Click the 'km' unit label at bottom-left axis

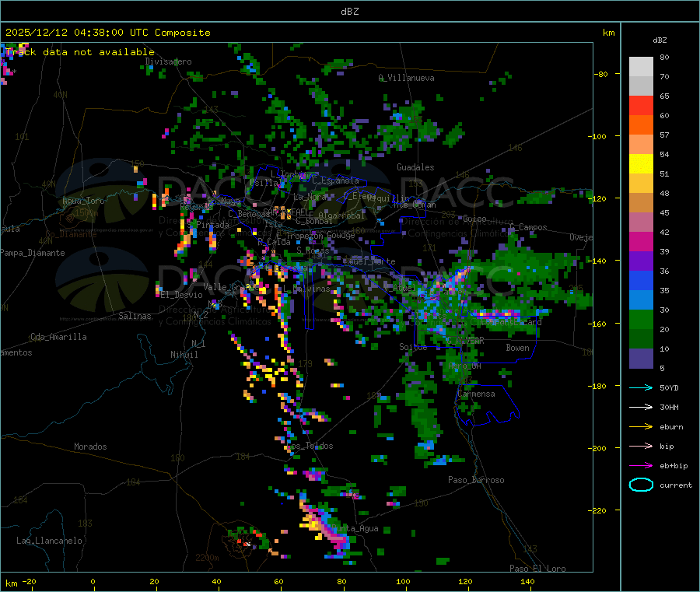tap(11, 583)
